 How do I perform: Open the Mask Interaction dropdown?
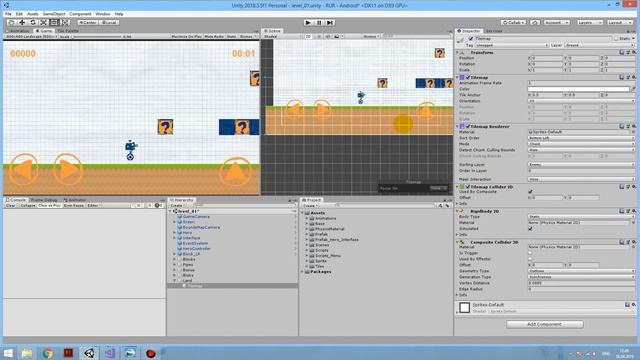pyautogui.click(x=581, y=179)
